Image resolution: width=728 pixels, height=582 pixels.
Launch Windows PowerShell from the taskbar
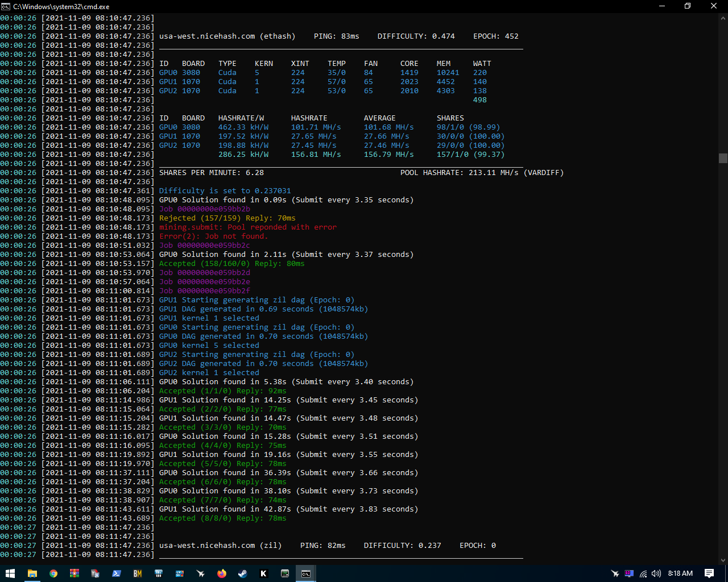117,574
